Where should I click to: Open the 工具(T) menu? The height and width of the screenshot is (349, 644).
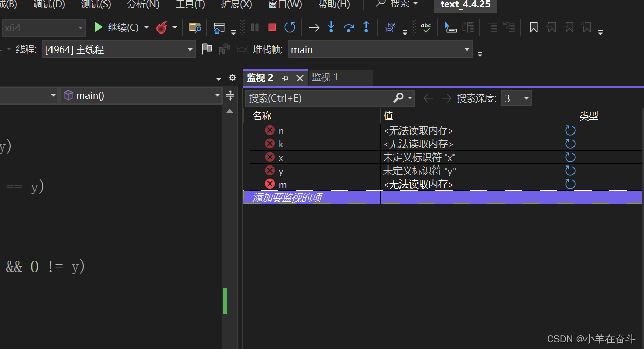190,4
